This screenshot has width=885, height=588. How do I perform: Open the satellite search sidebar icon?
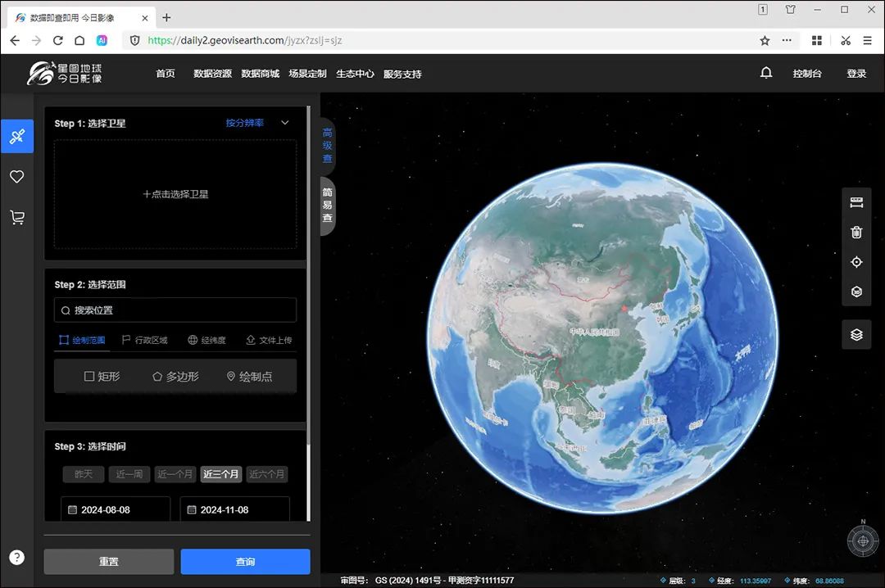17,136
